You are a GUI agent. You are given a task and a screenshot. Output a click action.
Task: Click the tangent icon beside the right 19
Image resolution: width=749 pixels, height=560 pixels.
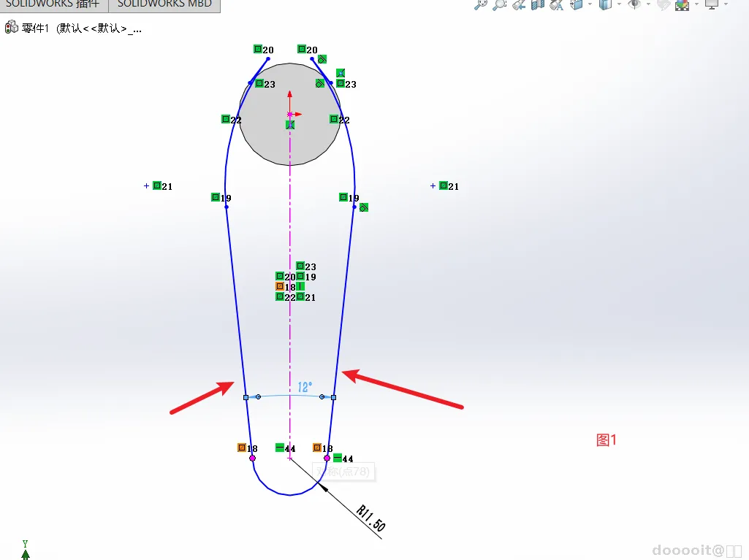pyautogui.click(x=364, y=207)
